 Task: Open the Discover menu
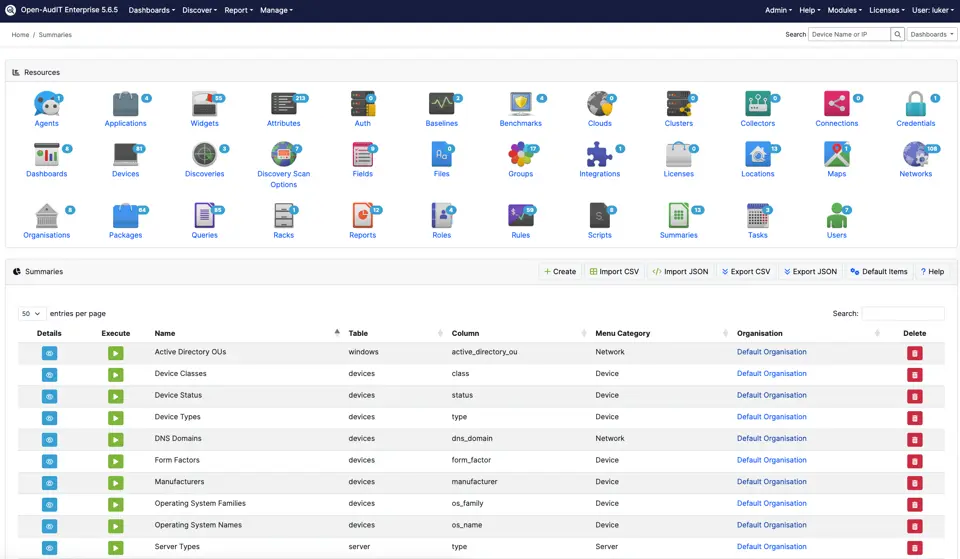(200, 10)
